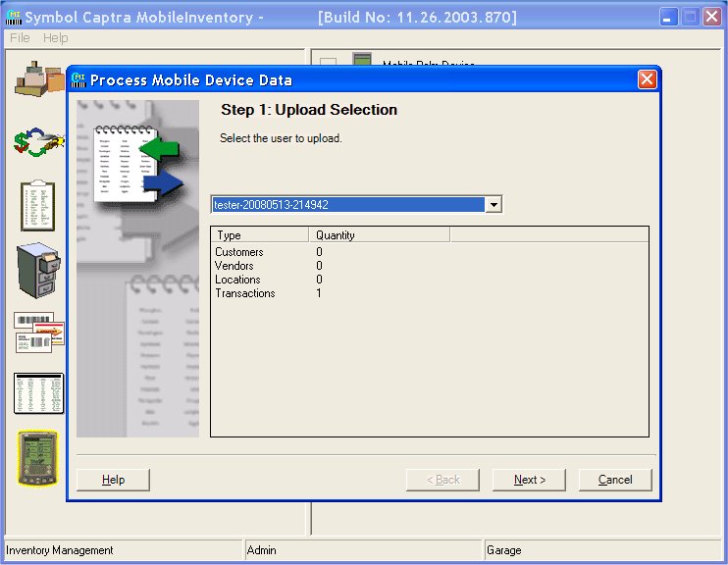Minimize the Symbol Captra MobileInventory window

(668, 18)
